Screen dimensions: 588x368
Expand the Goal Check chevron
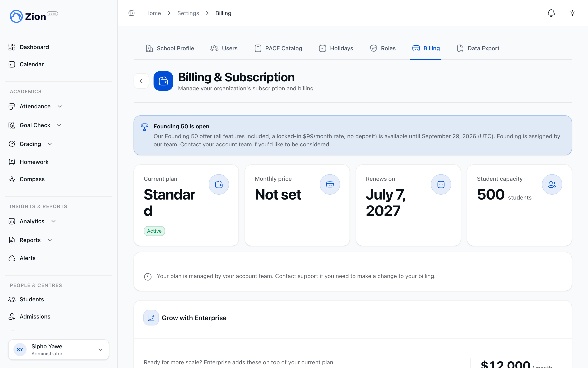[59, 125]
